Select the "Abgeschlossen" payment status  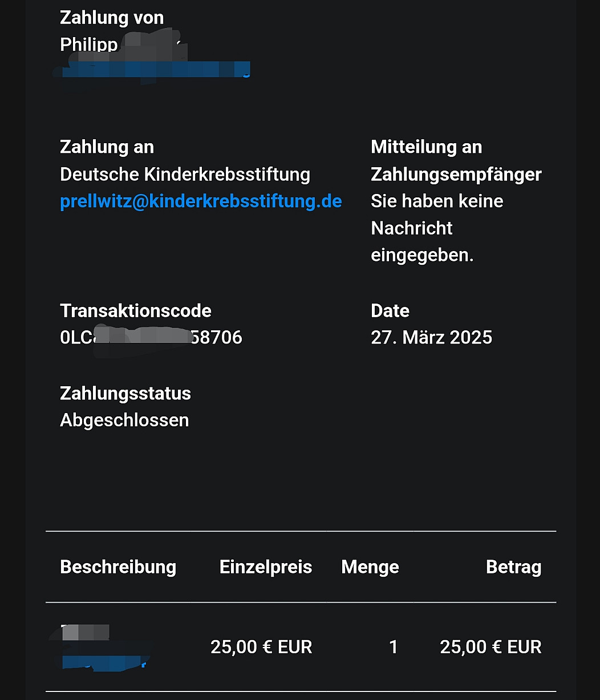point(124,420)
